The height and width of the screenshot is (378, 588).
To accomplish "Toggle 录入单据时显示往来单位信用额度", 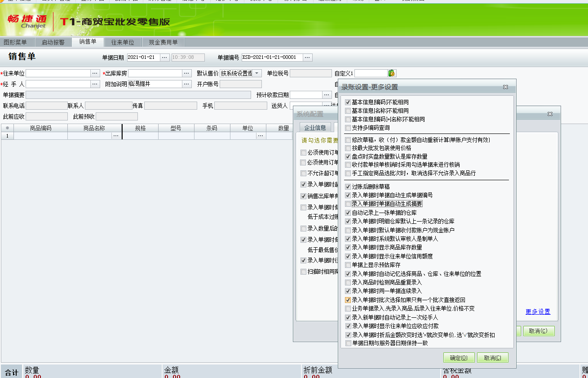I will (x=348, y=256).
